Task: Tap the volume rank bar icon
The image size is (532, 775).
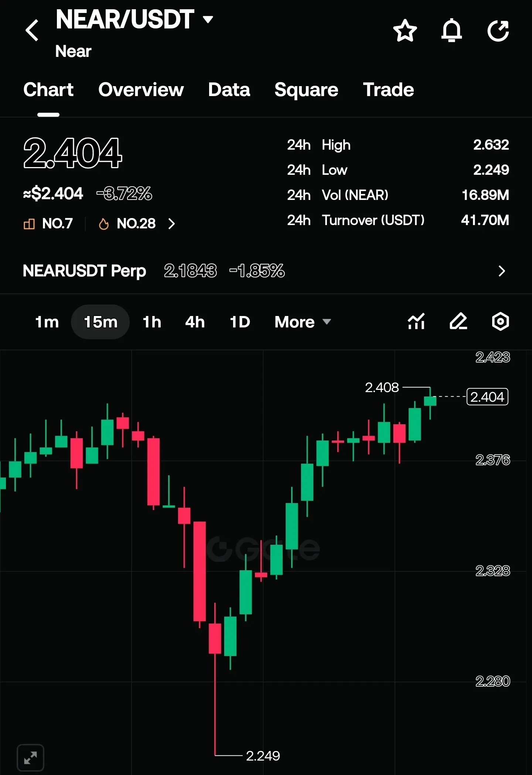Action: click(29, 224)
